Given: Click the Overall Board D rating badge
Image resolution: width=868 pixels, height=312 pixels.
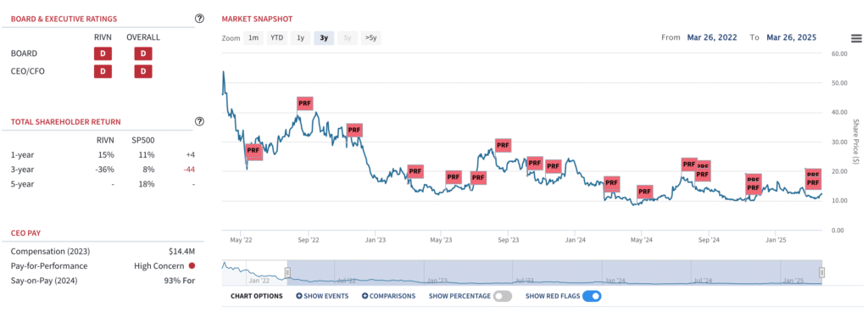Looking at the screenshot, I should [x=142, y=53].
